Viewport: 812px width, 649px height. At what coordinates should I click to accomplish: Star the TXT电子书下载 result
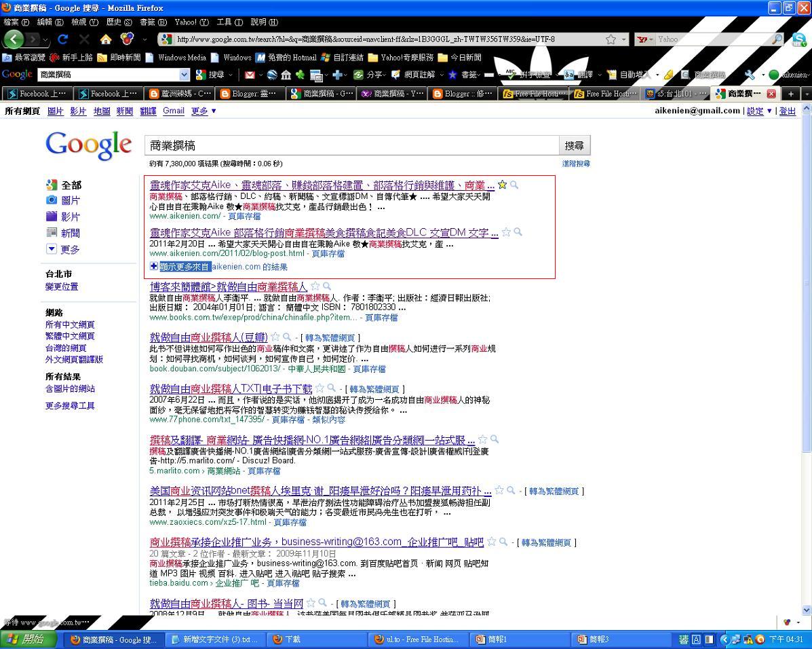[320, 388]
